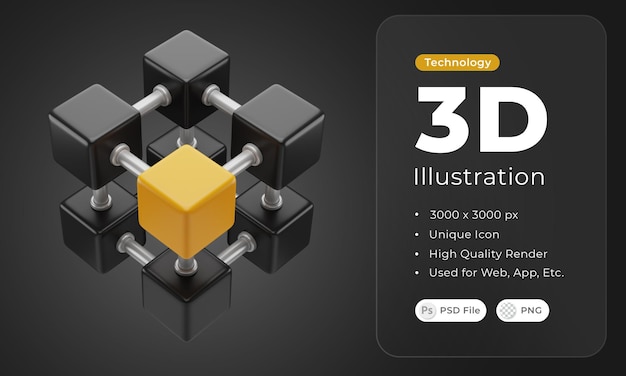Click the "Unique Icon" text

point(464,234)
